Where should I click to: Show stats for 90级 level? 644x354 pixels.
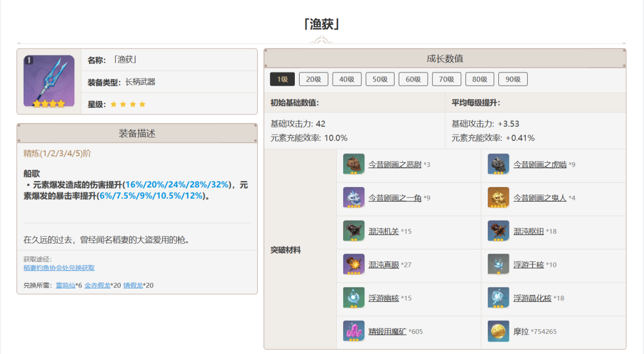[x=512, y=80]
